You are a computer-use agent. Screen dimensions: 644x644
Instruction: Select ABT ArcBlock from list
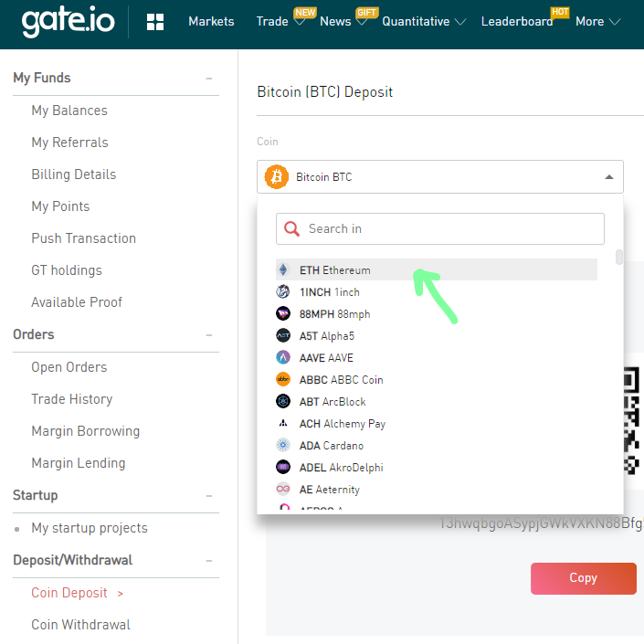point(436,401)
